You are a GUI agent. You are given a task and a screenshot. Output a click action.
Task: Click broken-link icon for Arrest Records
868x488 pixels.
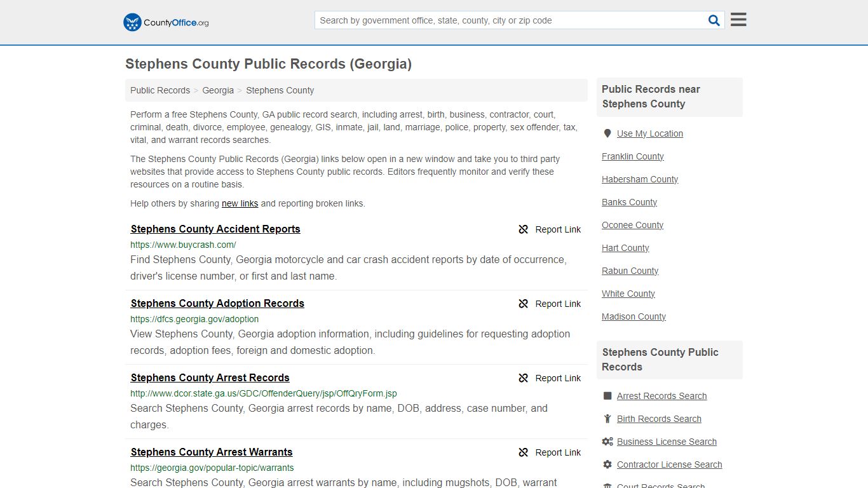[x=524, y=378]
